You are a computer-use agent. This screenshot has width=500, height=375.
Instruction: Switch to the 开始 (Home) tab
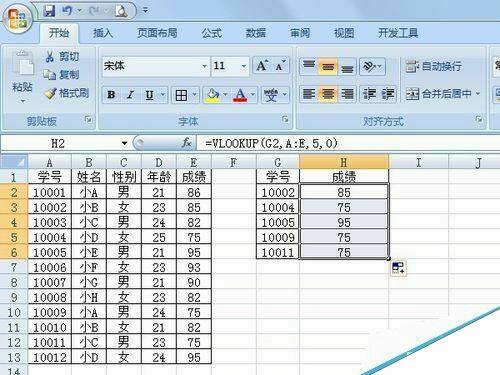pyautogui.click(x=59, y=33)
